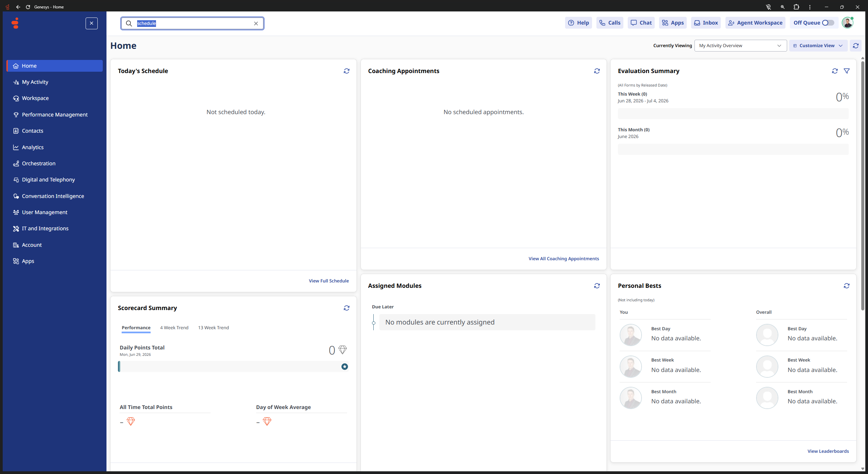Switch to 13 Week Trend tab

213,328
